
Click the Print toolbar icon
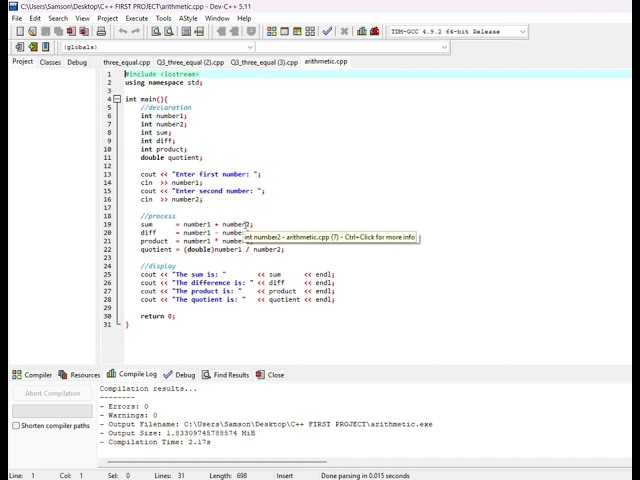point(101,31)
